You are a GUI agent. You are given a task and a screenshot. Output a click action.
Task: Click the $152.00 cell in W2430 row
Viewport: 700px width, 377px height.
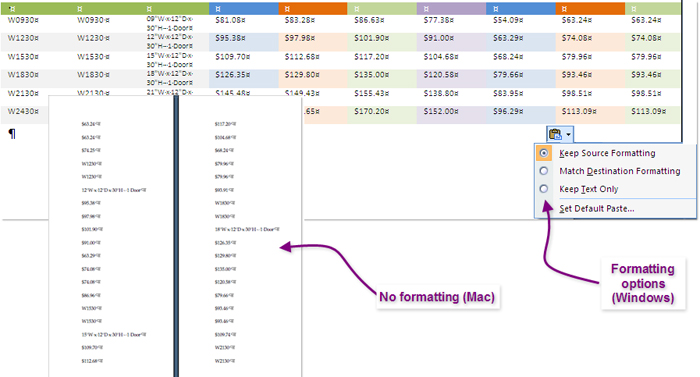pyautogui.click(x=441, y=111)
